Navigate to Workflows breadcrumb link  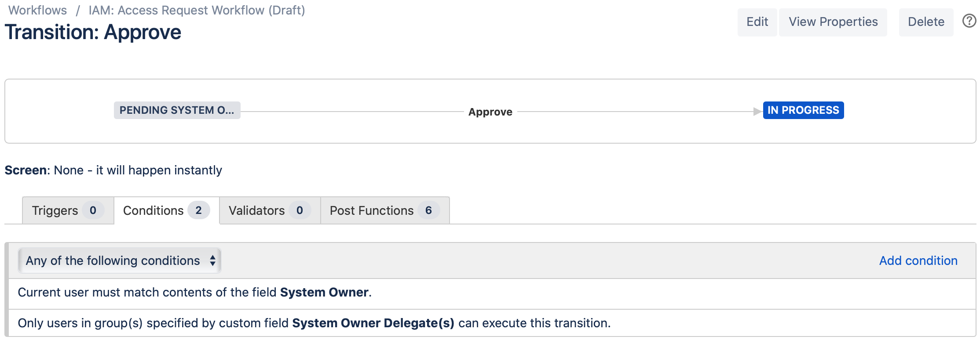(x=38, y=10)
